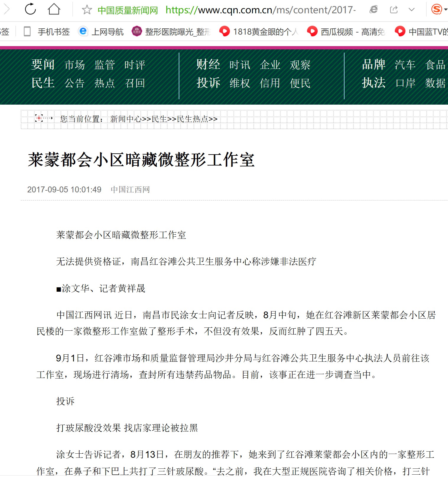Image resolution: width=448 pixels, height=477 pixels.
Task: Click the 中国江西网 source label
Action: coord(130,189)
